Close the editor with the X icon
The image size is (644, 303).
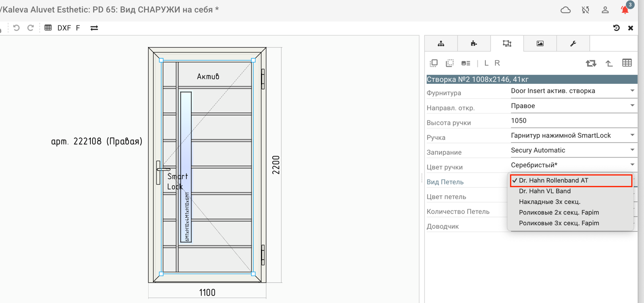pos(631,28)
